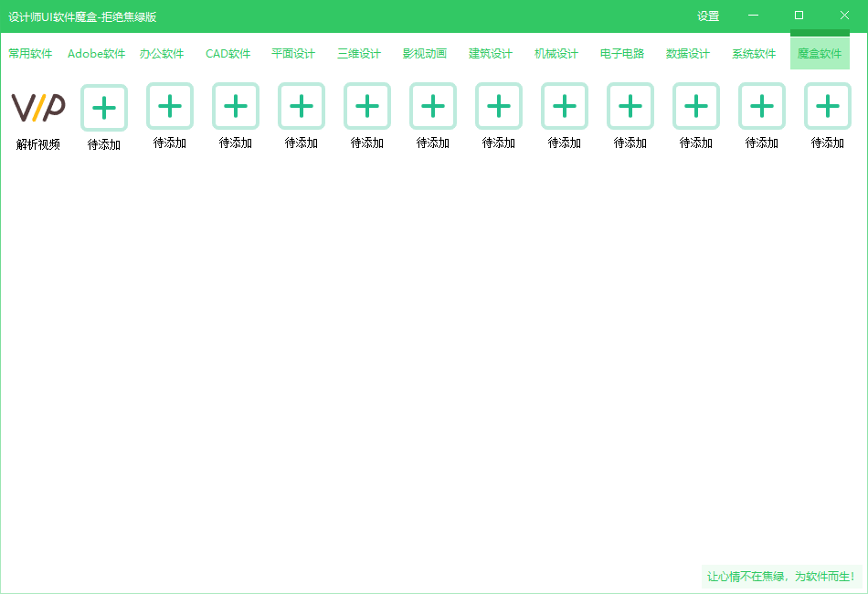Screen dimensions: 868x594
Task: Show the 建筑设计 tab
Action: [491, 54]
